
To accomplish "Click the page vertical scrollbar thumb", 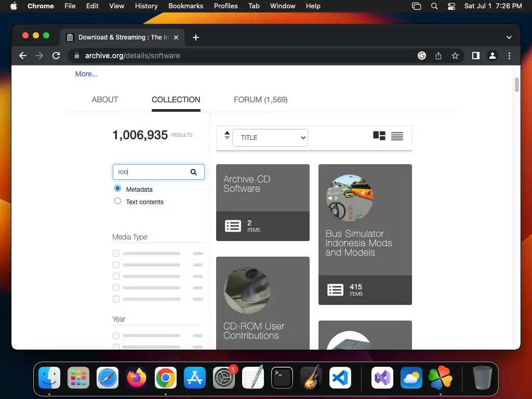I will pyautogui.click(x=517, y=85).
